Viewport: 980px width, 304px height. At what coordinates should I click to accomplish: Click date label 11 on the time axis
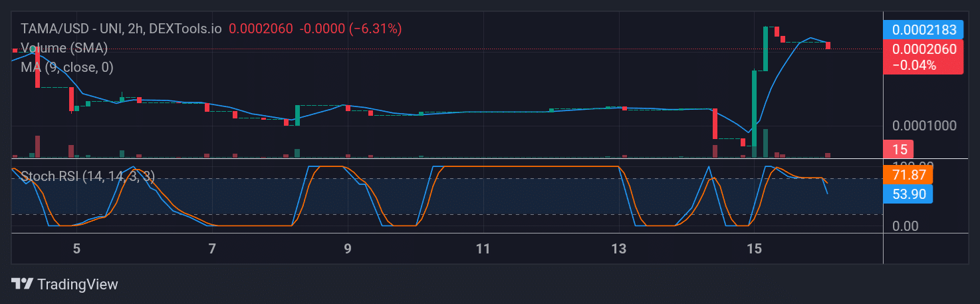coord(483,249)
